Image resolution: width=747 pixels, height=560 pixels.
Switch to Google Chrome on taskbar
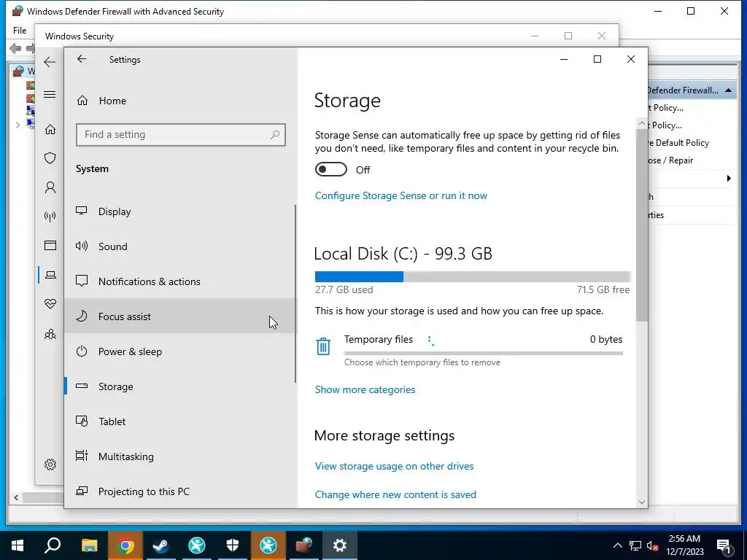coord(125,545)
